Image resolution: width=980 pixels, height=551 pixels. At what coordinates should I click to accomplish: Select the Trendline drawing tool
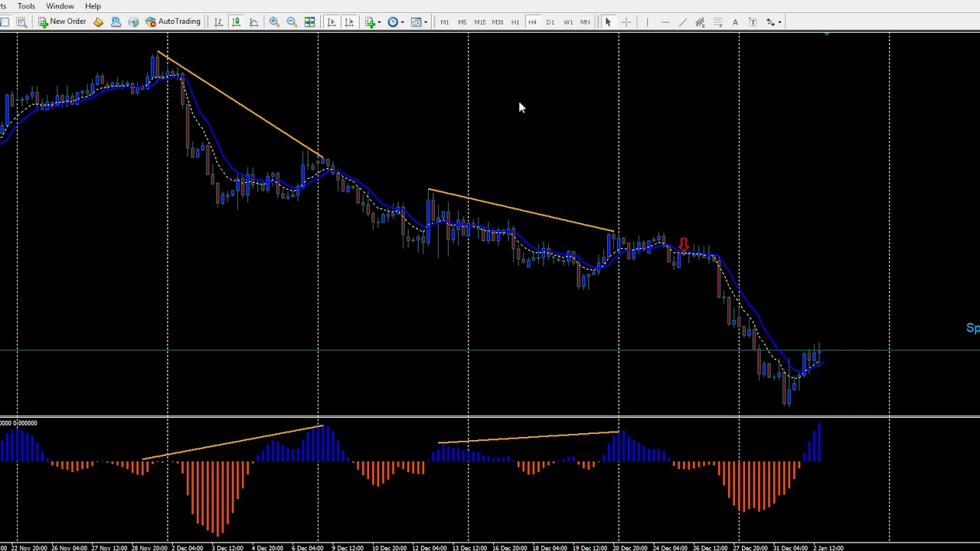[x=682, y=21]
